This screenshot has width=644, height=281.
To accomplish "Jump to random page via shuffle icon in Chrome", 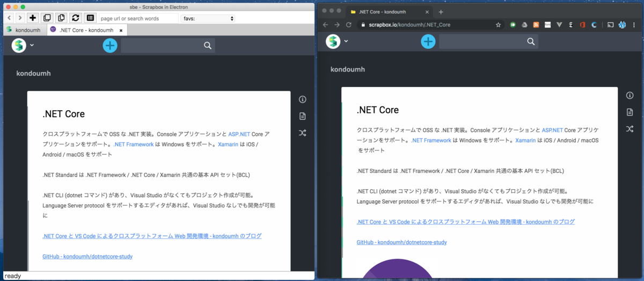I will [x=630, y=129].
